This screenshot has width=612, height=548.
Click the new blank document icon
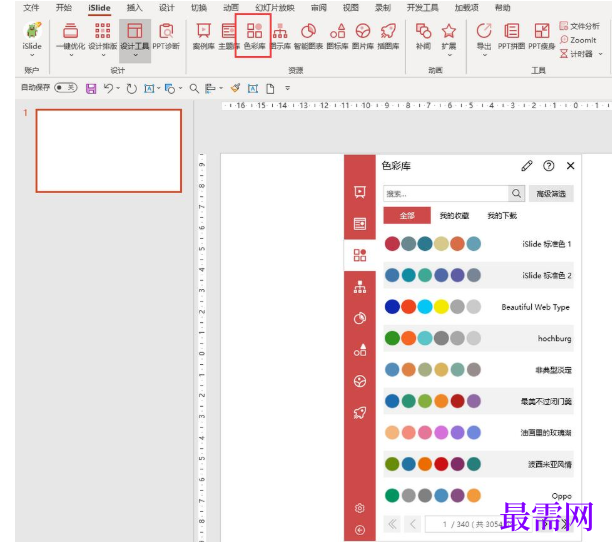point(270,89)
